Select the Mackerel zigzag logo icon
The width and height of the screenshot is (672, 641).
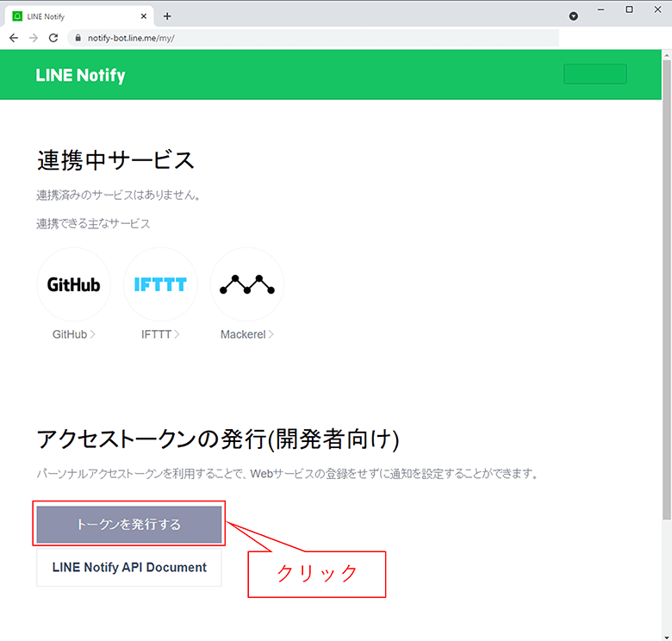click(x=247, y=284)
